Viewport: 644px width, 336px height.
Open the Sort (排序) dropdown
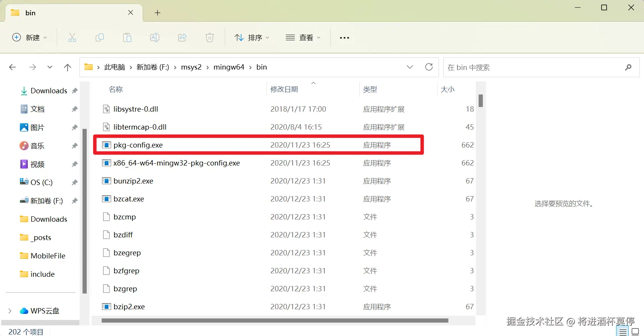pyautogui.click(x=252, y=37)
